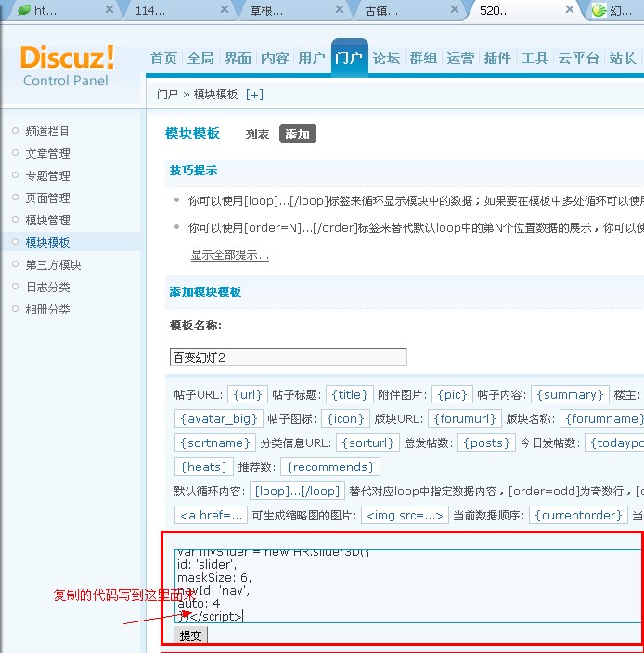
Task: Open 第三方模块 in the left sidebar
Action: point(53,265)
